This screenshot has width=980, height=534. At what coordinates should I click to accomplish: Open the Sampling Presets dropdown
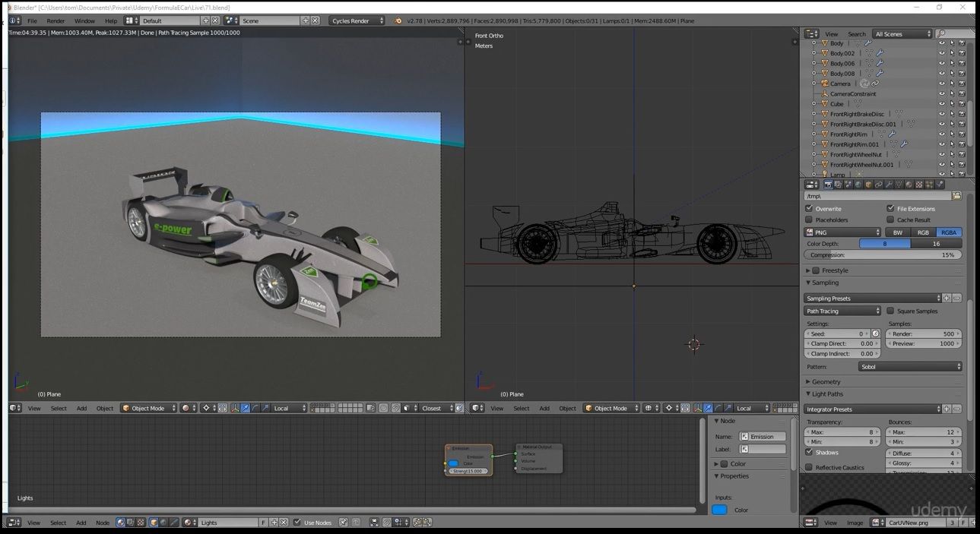873,299
